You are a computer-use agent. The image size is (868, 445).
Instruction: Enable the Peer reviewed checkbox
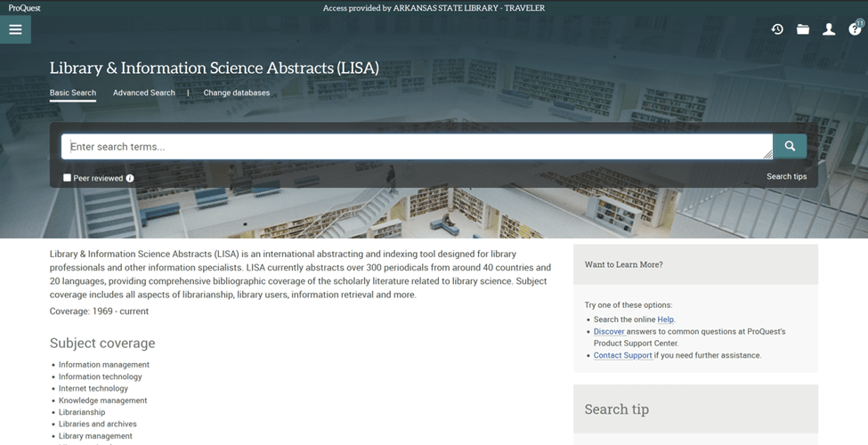point(67,178)
